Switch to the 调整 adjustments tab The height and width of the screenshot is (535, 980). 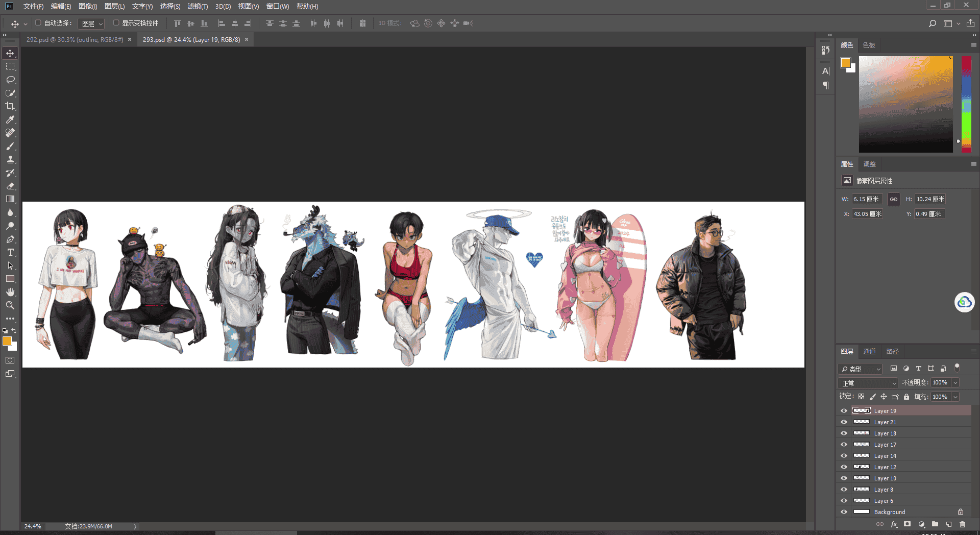click(869, 164)
